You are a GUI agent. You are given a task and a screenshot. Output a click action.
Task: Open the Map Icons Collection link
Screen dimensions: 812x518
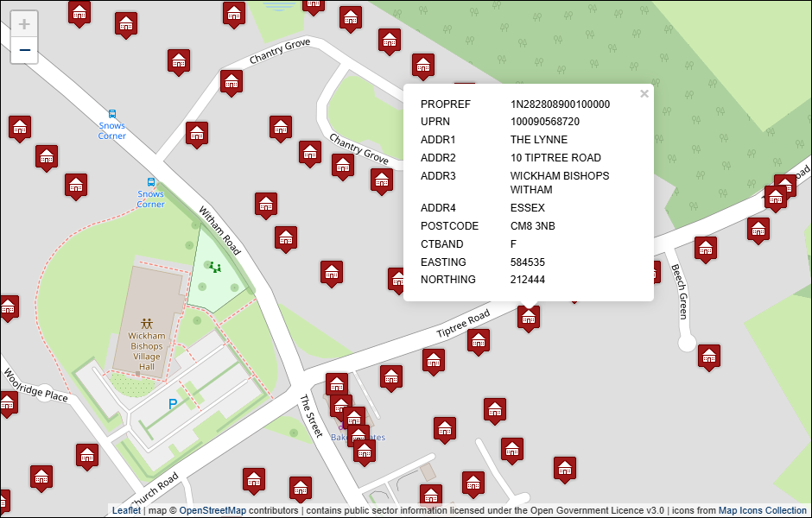pos(762,510)
